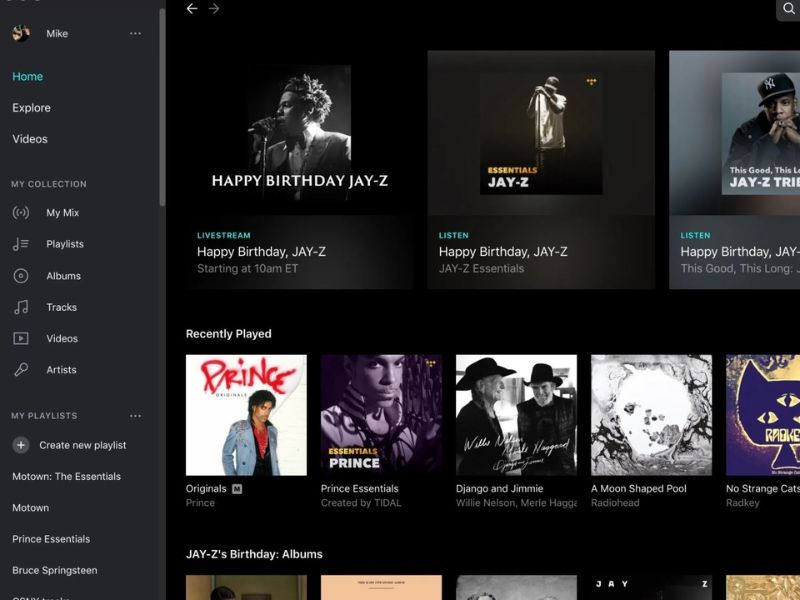Play the Originals album by Prince
The height and width of the screenshot is (600, 800).
coord(247,413)
